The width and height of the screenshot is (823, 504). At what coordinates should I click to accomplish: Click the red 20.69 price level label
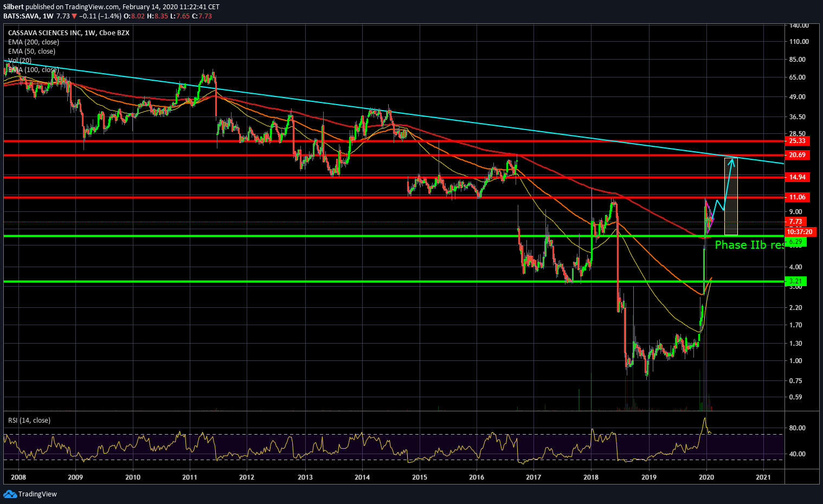[x=798, y=155]
